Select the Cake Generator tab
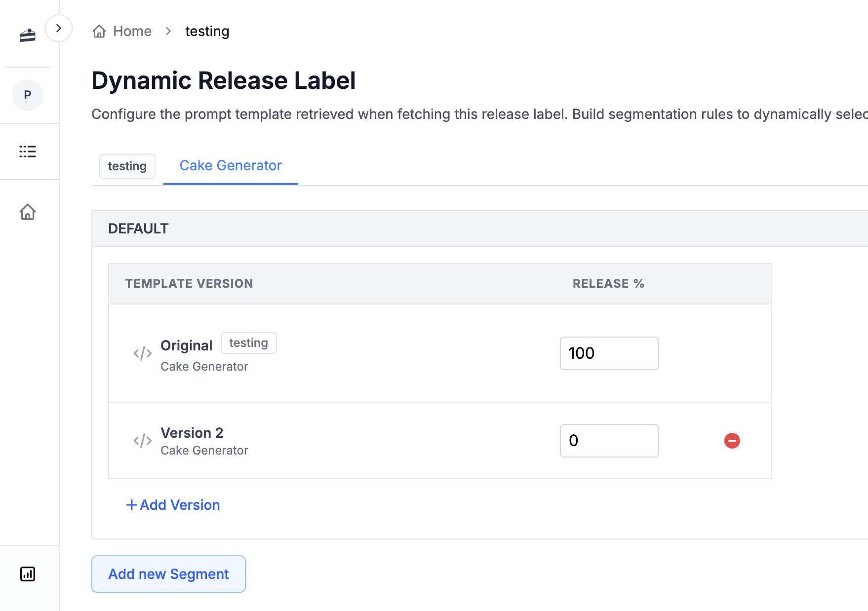The width and height of the screenshot is (868, 611). [230, 165]
